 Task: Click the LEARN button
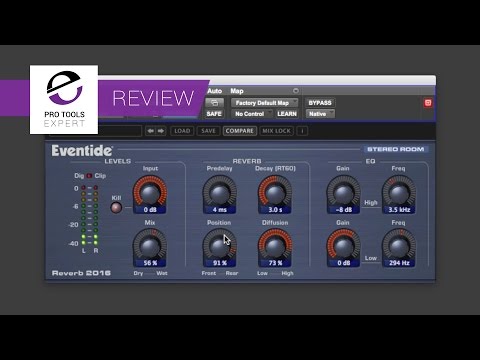click(287, 114)
